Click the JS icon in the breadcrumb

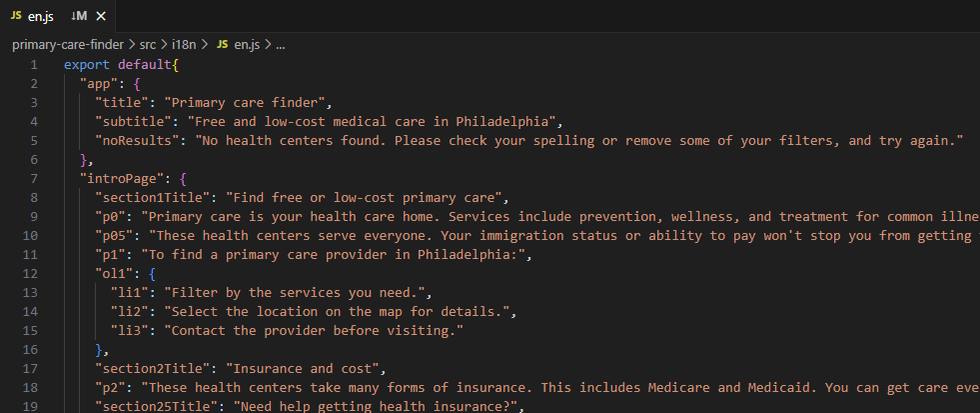click(223, 44)
